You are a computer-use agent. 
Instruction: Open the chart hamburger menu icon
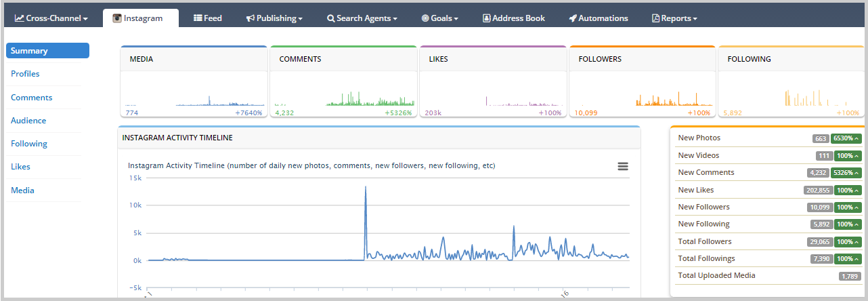point(623,166)
